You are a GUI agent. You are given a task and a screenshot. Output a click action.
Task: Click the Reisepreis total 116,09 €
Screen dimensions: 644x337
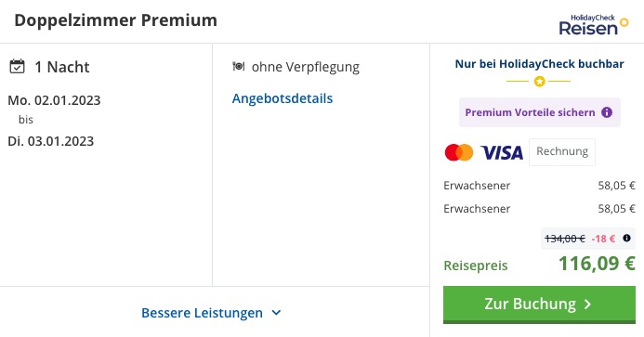597,264
